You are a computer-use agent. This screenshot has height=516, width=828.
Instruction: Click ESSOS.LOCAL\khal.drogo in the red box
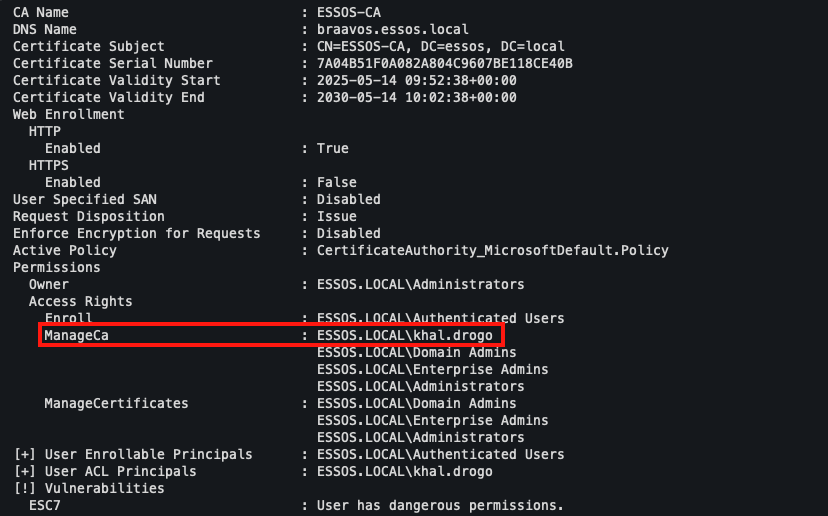click(x=404, y=335)
